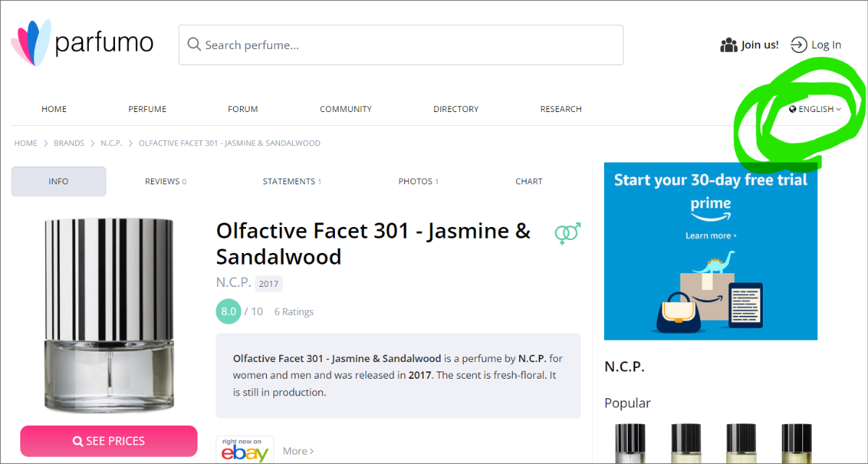Switch to the Reviews tab

[x=165, y=181]
